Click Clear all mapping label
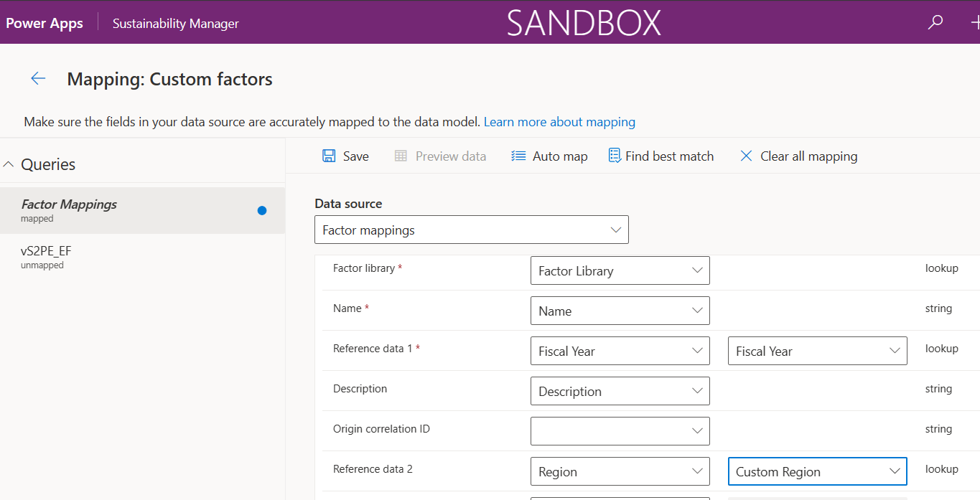 click(809, 156)
